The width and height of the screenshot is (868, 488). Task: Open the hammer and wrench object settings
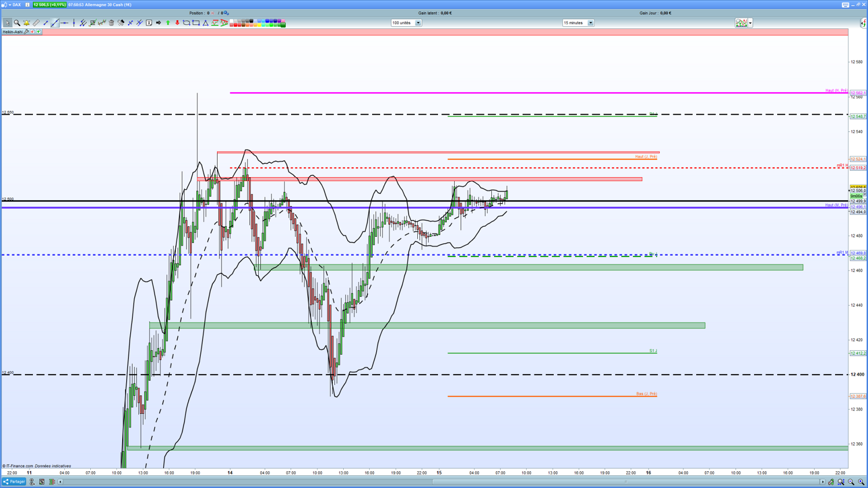[x=121, y=23]
